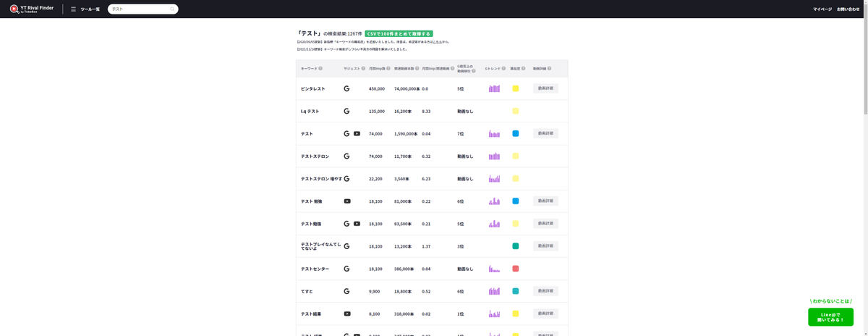Click the Google icon in the 11,700本 row
This screenshot has width=868, height=336.
(x=346, y=156)
